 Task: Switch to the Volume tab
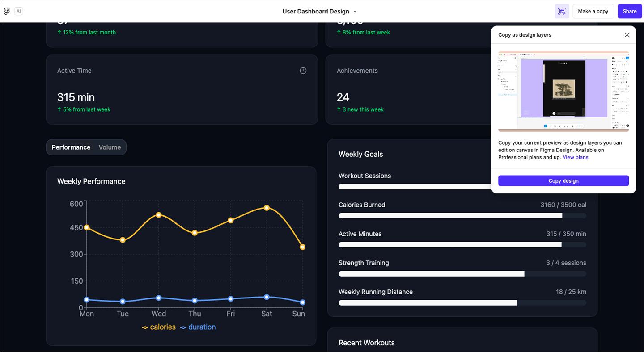(110, 147)
